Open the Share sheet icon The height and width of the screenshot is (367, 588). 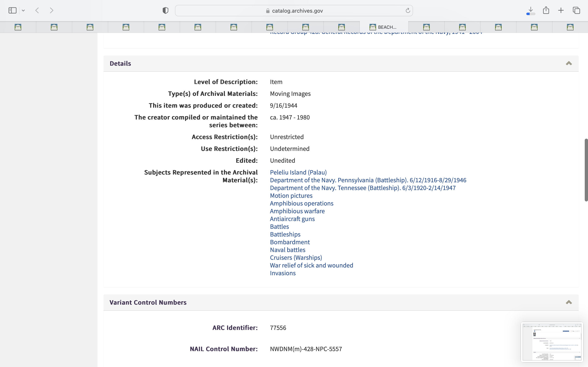[x=546, y=10]
